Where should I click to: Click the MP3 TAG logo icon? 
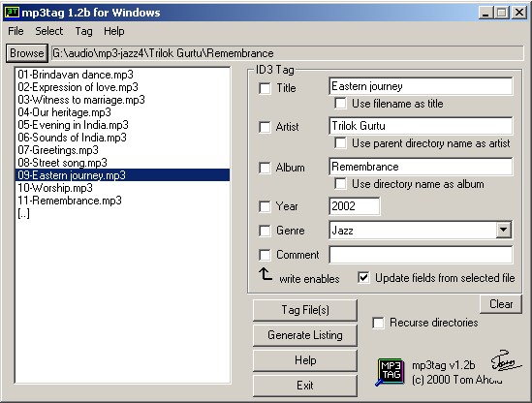point(391,372)
